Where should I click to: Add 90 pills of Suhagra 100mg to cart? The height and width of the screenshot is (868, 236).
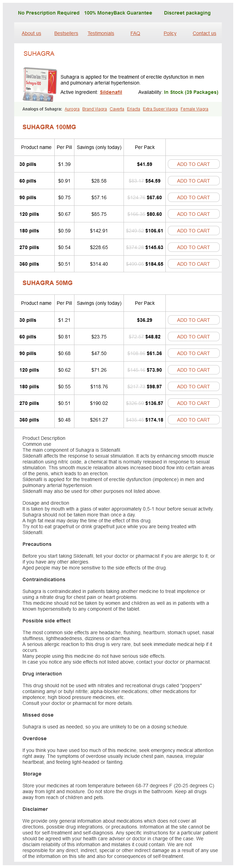click(x=193, y=197)
